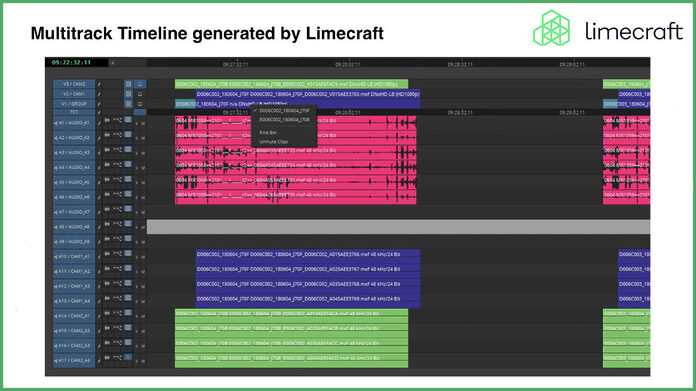This screenshot has width=696, height=391.
Task: Click the blue panel icon on the A1 / AUDIO_A1 track
Action: (128, 120)
